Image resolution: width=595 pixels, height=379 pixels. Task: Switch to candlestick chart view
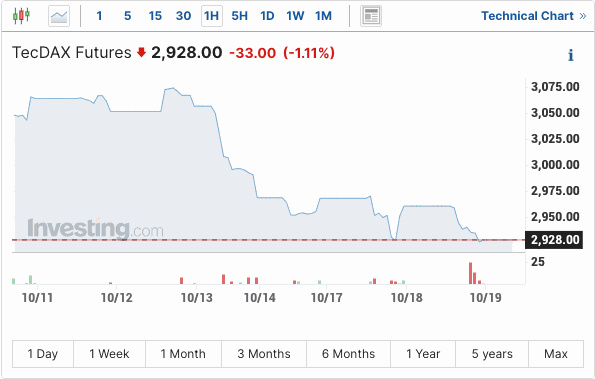[x=21, y=16]
